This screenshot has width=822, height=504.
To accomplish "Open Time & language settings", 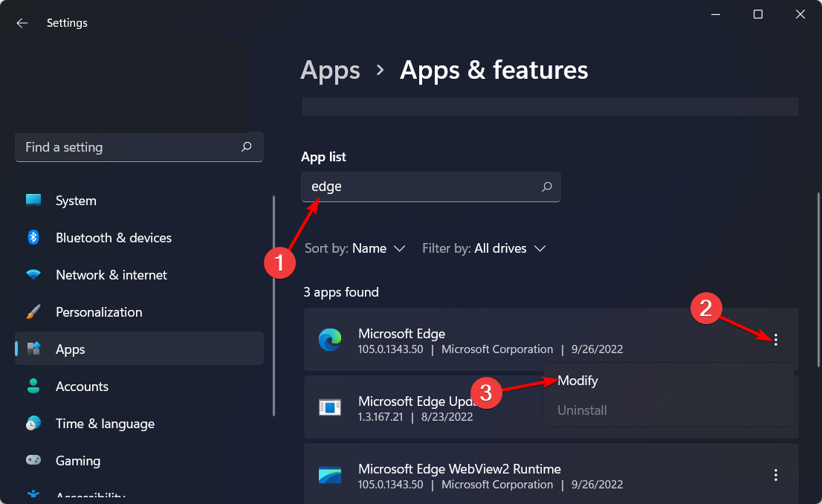I will (x=140, y=423).
